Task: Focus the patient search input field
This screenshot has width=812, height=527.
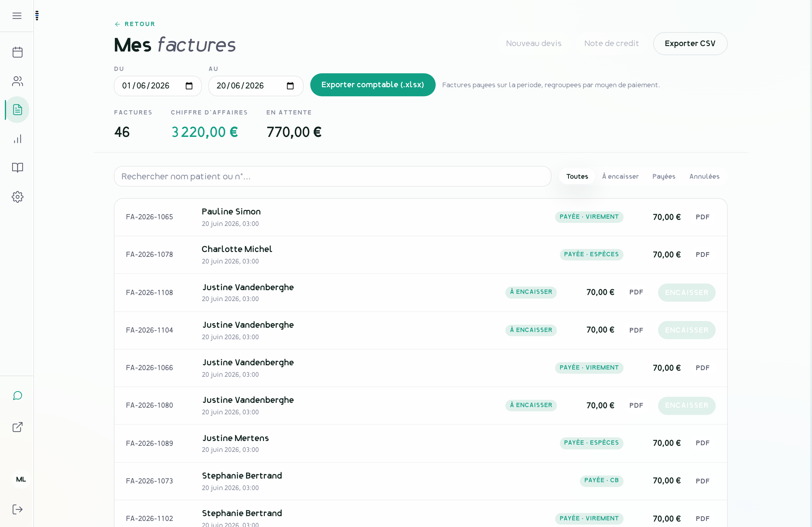Action: click(332, 176)
